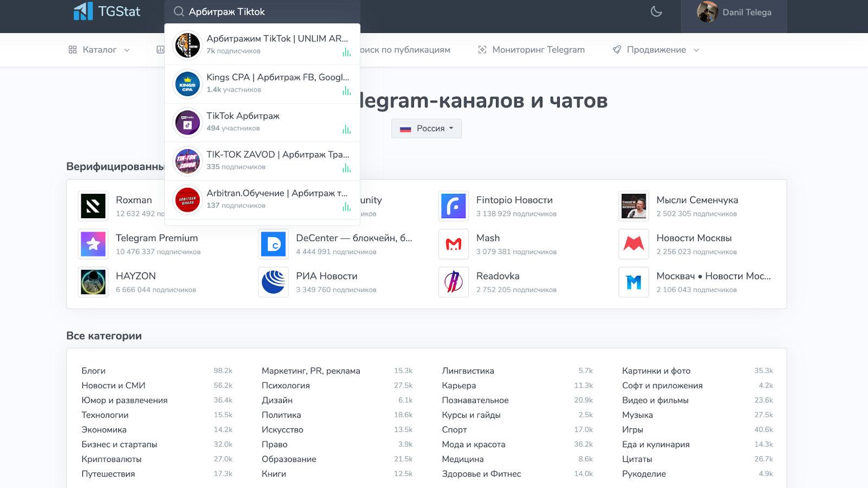This screenshot has height=488, width=868.
Task: Open the Юмор и развлечения category
Action: pyautogui.click(x=124, y=400)
